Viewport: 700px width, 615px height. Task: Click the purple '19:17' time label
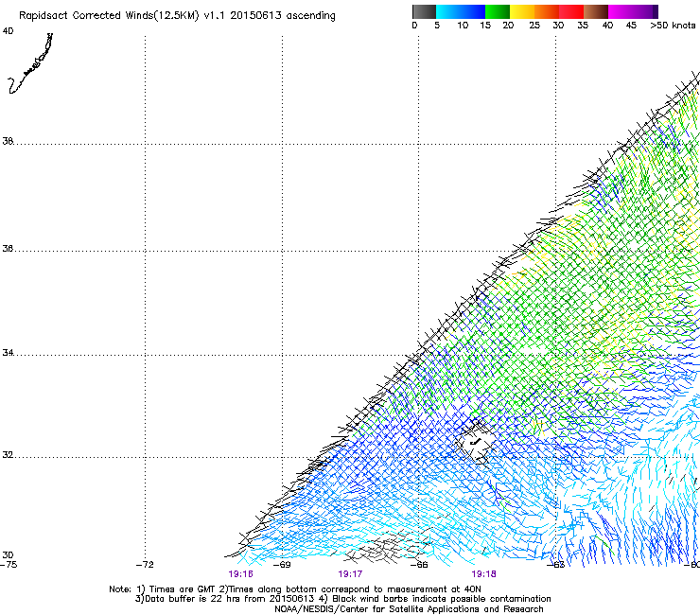(x=350, y=574)
